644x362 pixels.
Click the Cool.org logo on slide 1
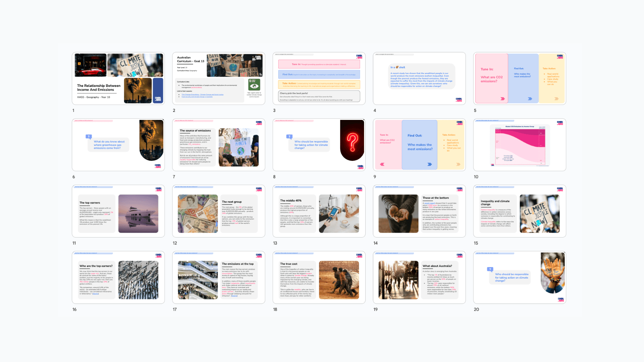coord(158,99)
